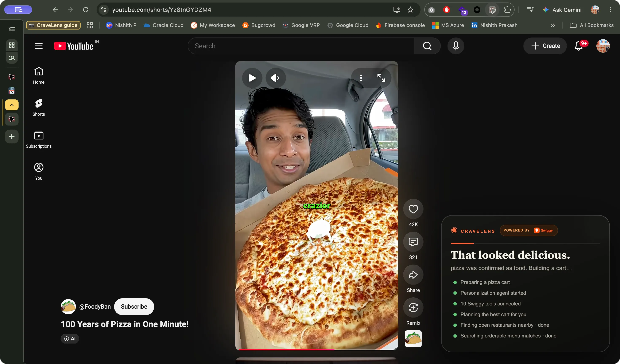Go to the YouTube home logo
Viewport: 620px width, 364px height.
tap(74, 46)
